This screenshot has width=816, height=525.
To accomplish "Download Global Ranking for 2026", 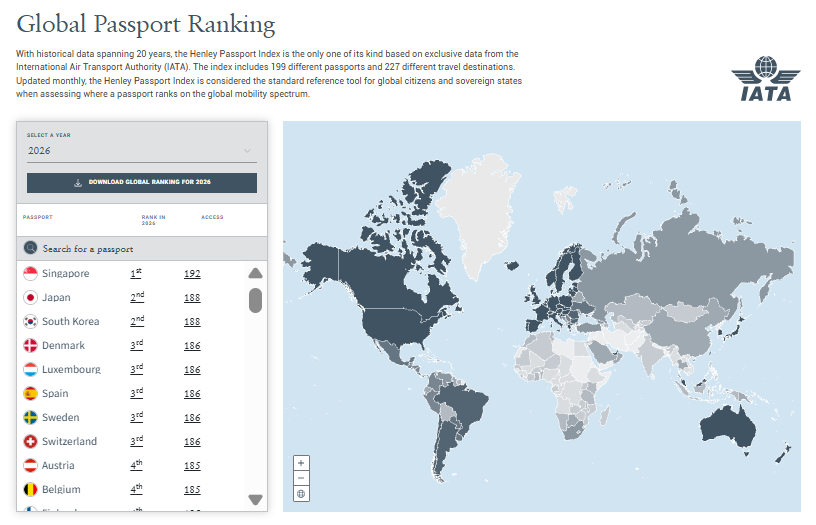I will point(142,183).
